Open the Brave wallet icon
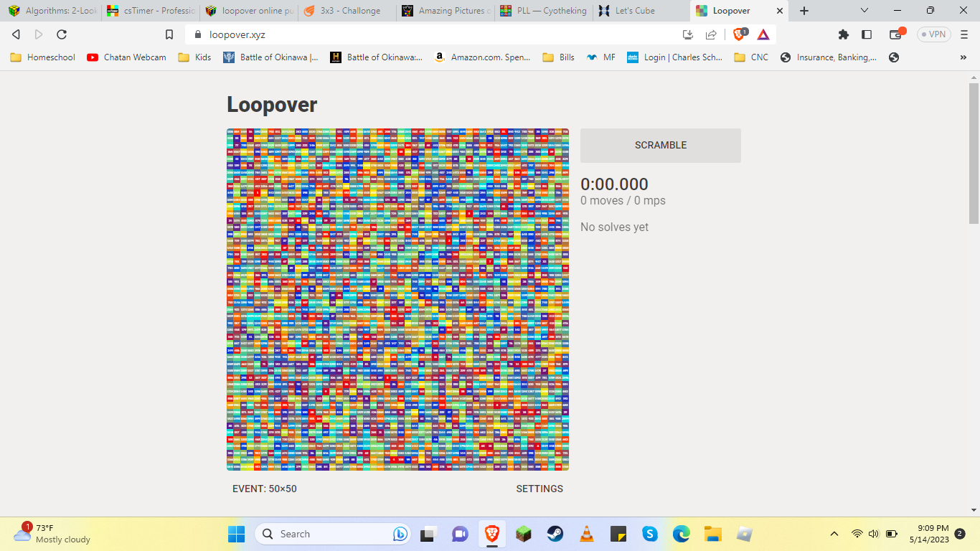This screenshot has height=551, width=980. pos(896,34)
